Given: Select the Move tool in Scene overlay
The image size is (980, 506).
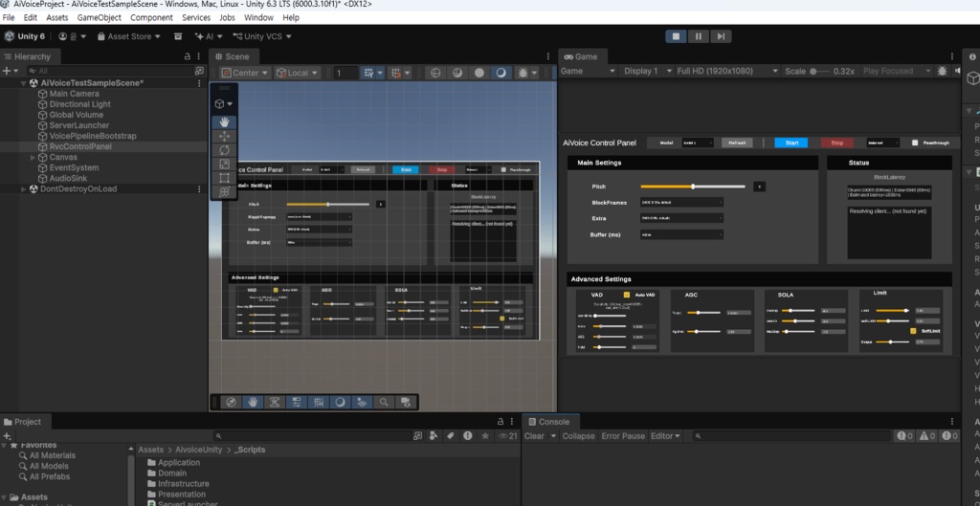Looking at the screenshot, I should [224, 136].
